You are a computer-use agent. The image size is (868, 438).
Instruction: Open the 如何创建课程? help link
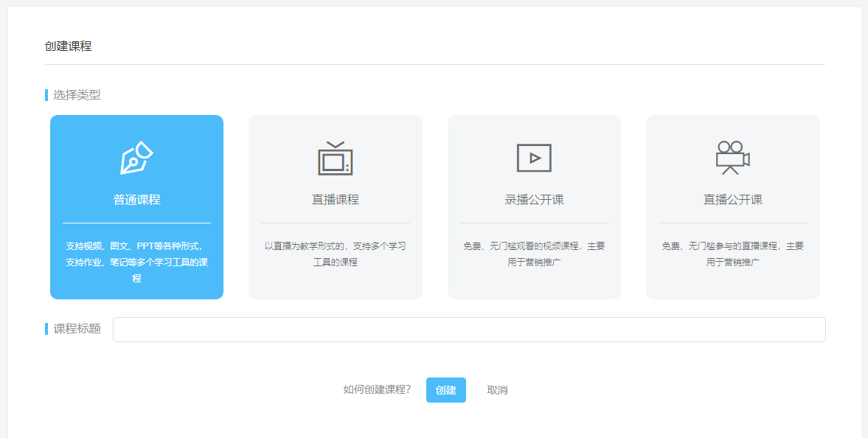[x=377, y=390]
